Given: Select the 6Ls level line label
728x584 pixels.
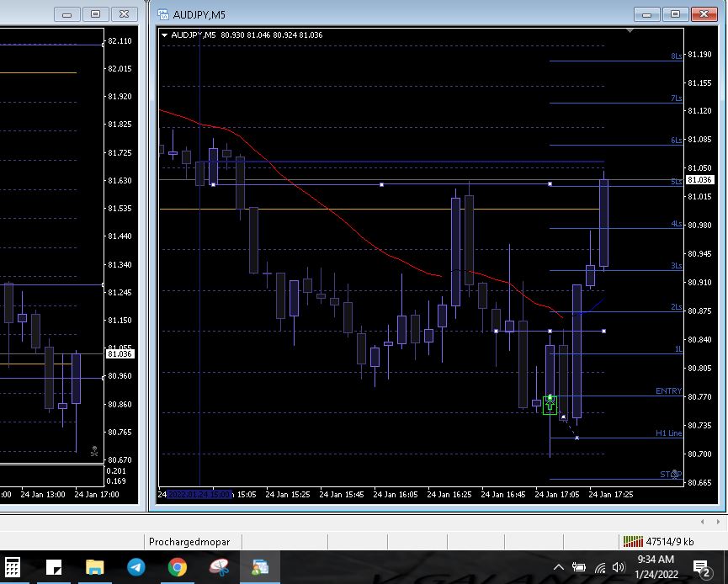Looking at the screenshot, I should coord(676,141).
